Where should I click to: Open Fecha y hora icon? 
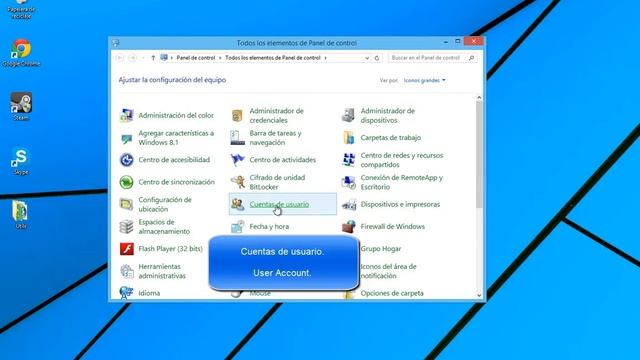coord(238,227)
